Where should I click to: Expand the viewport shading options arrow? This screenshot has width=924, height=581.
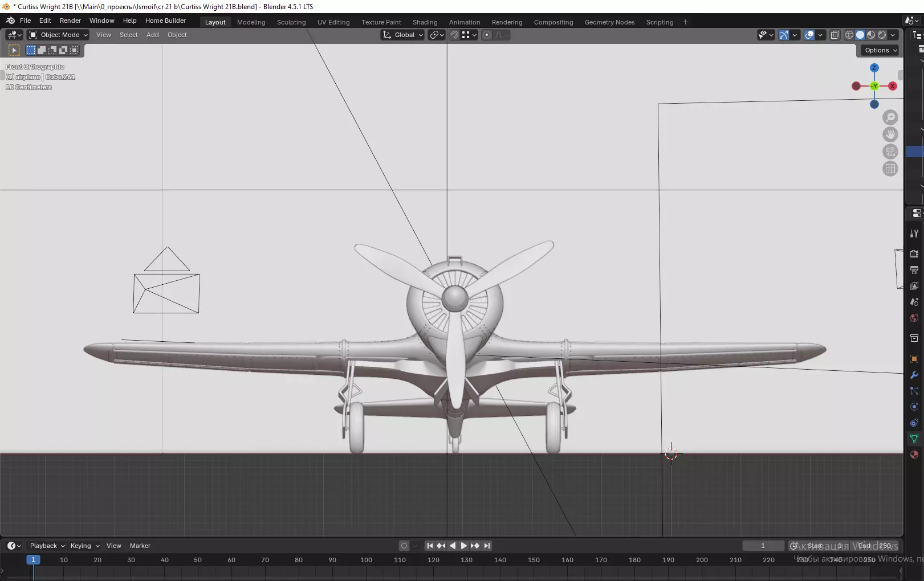893,35
